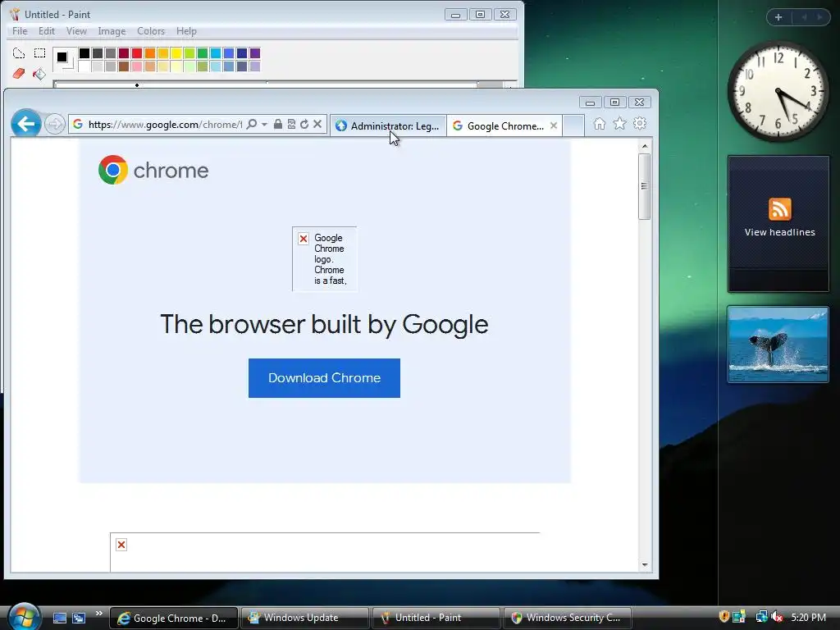Open the File menu in Paint
The height and width of the screenshot is (630, 840).
pyautogui.click(x=20, y=31)
